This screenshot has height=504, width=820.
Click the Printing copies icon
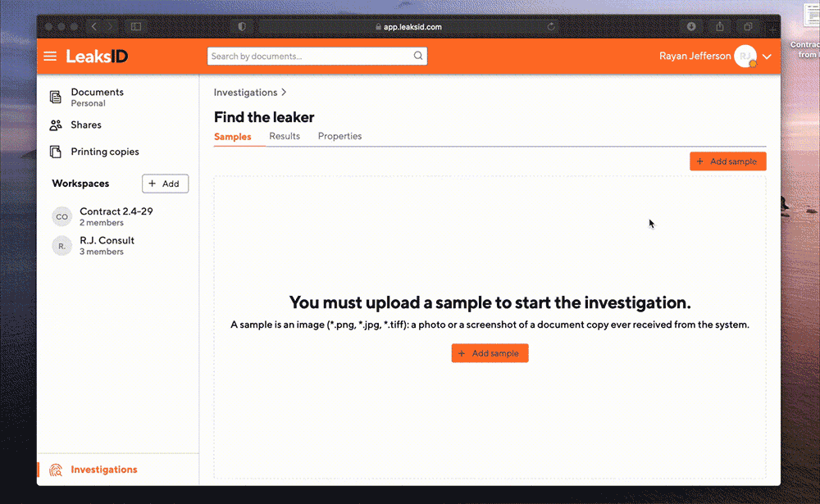(56, 152)
